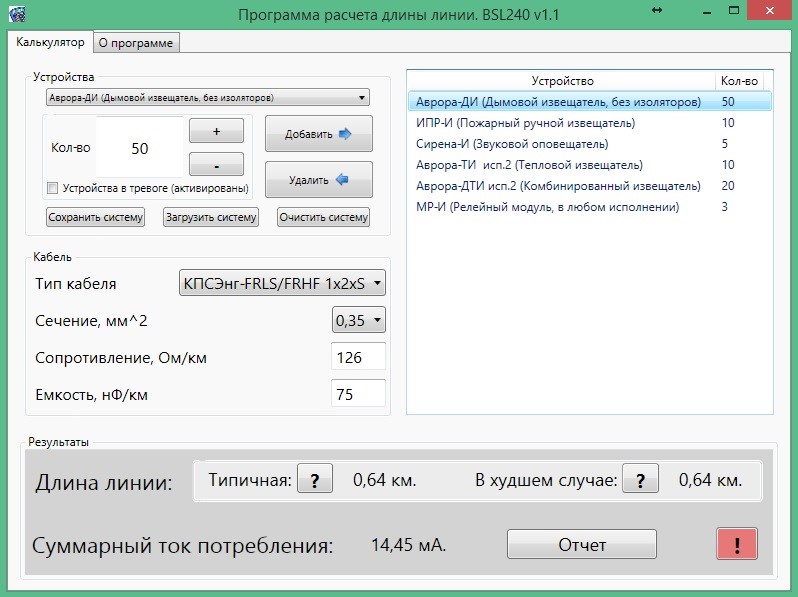798x597 pixels.
Task: Increase device count with the plus button
Action: coord(216,131)
